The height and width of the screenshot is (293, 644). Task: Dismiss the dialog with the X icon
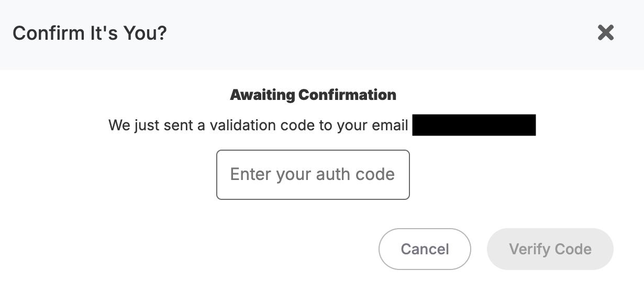click(606, 33)
